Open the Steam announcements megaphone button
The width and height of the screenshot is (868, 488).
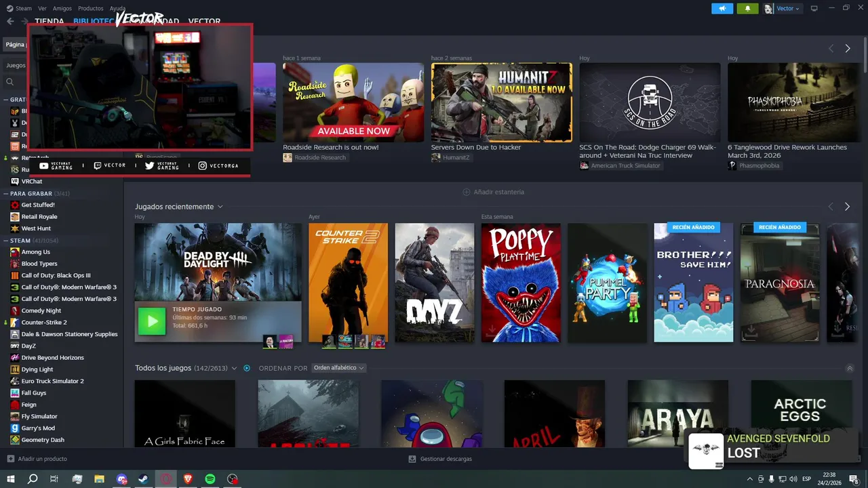pyautogui.click(x=722, y=8)
